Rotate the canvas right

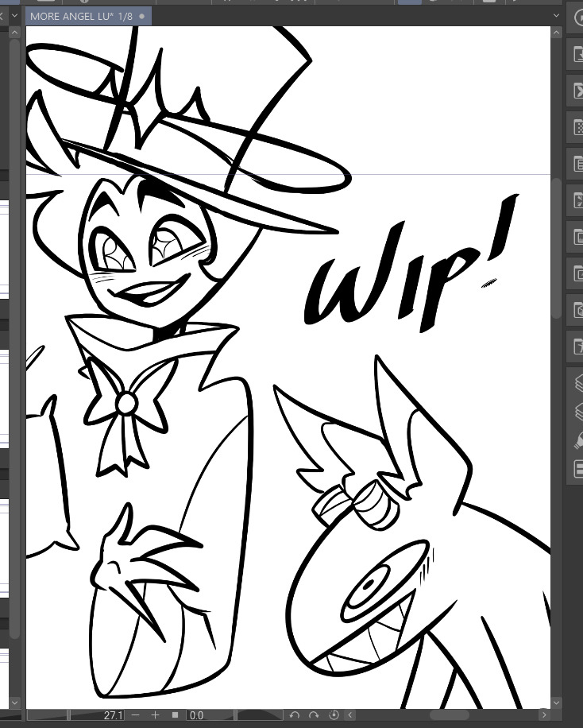[x=315, y=715]
